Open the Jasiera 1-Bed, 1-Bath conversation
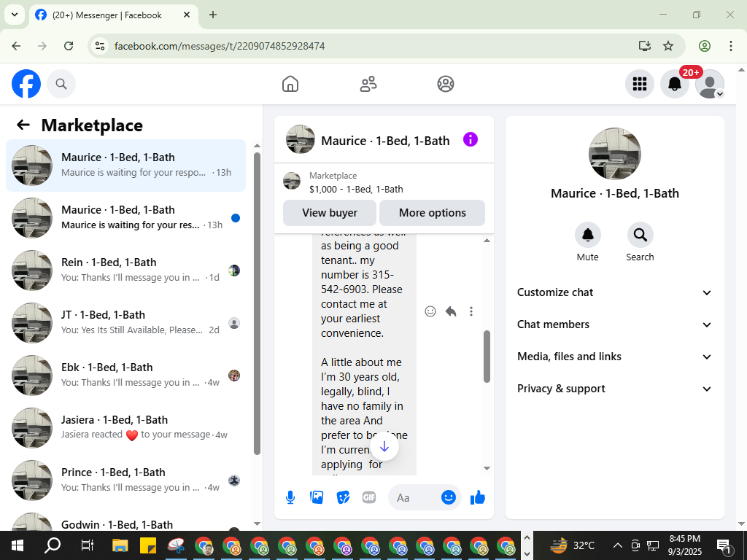The height and width of the screenshot is (560, 747). 125,427
